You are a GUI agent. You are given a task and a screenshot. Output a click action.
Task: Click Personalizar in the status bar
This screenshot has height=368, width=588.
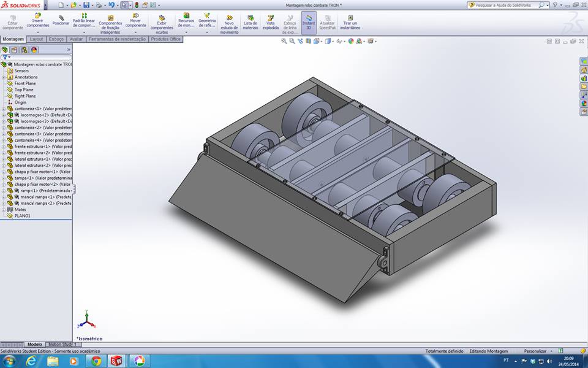pyautogui.click(x=535, y=351)
